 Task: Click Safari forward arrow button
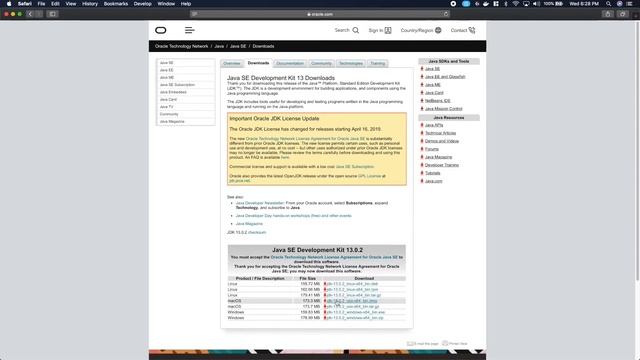(39, 14)
